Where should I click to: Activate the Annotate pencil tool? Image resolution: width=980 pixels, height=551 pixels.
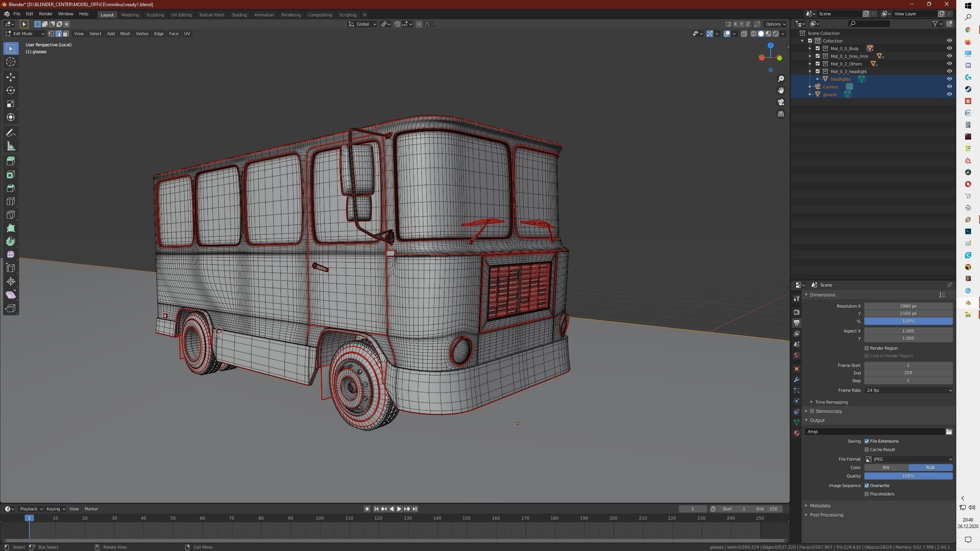pos(11,133)
